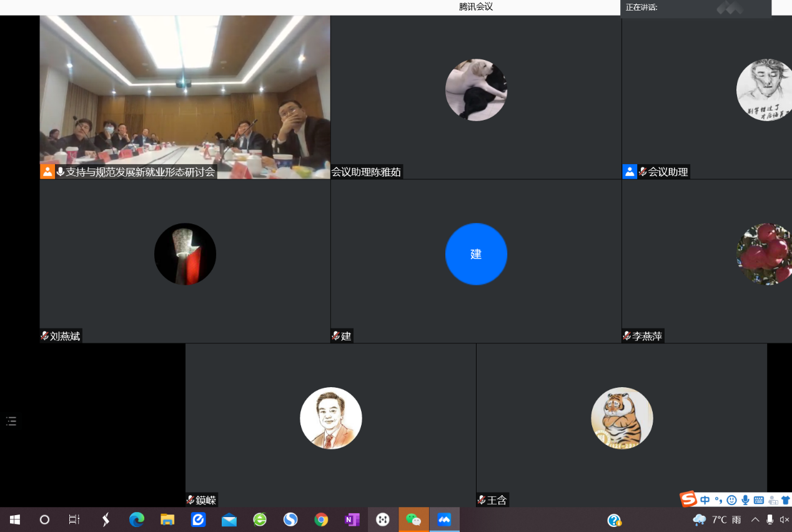Expand hidden system tray icons chevron
Screen dimensions: 792x532
pyautogui.click(x=755, y=520)
